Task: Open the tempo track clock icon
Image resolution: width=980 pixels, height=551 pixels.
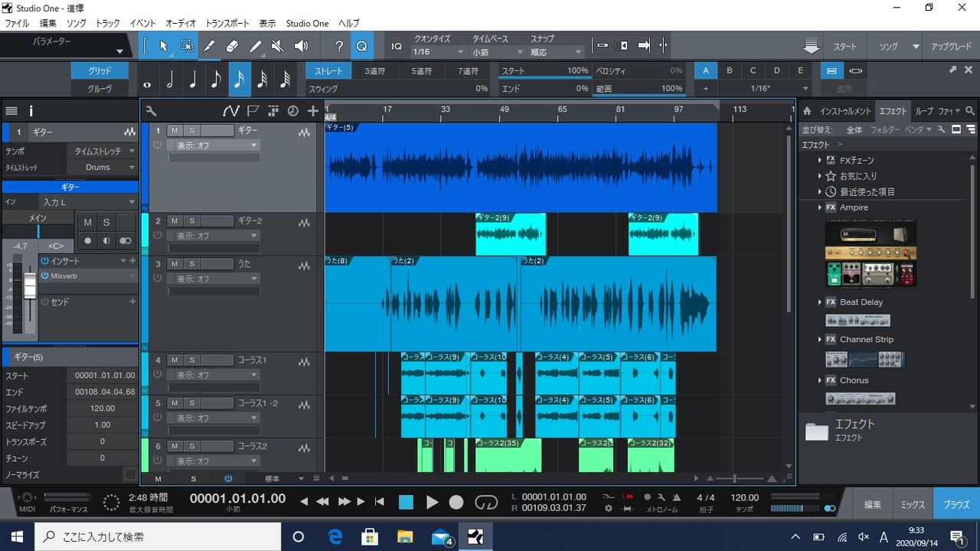Action: coord(292,111)
